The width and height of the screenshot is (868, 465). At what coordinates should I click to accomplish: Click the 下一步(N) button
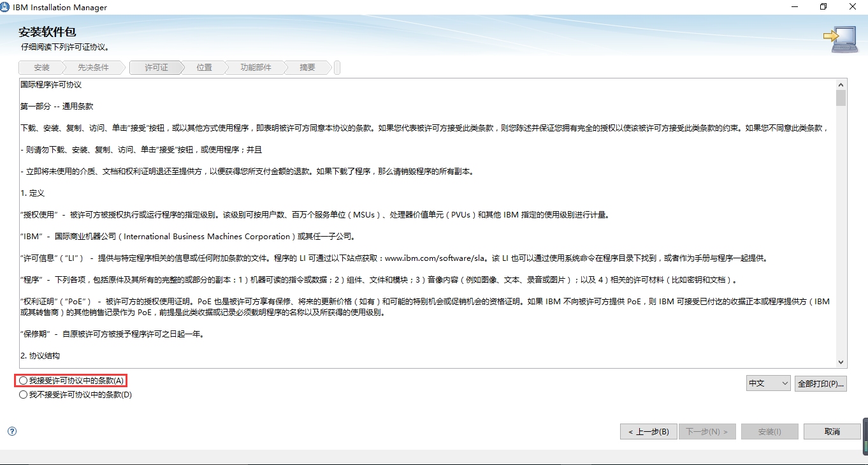pyautogui.click(x=707, y=432)
